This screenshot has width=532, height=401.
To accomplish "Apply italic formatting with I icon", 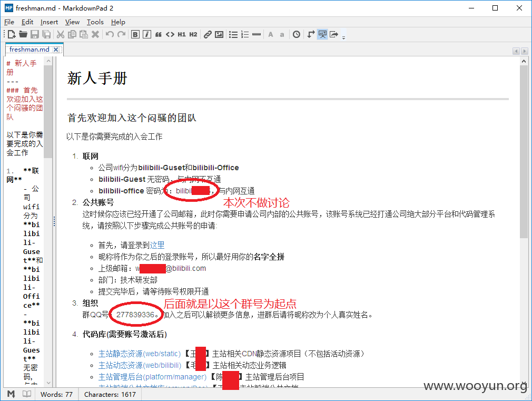I will (147, 34).
